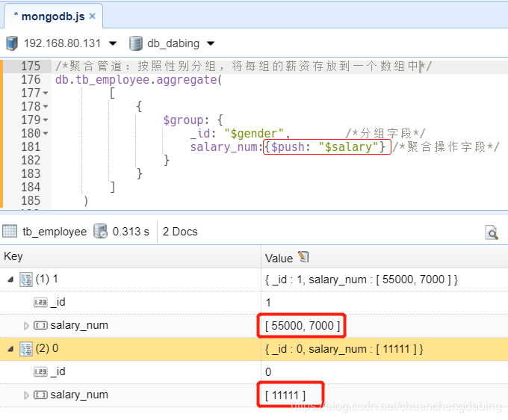The width and height of the screenshot is (508, 420).
Task: Place cursor on db.tb_employee.aggregate( line
Action: coord(139,80)
